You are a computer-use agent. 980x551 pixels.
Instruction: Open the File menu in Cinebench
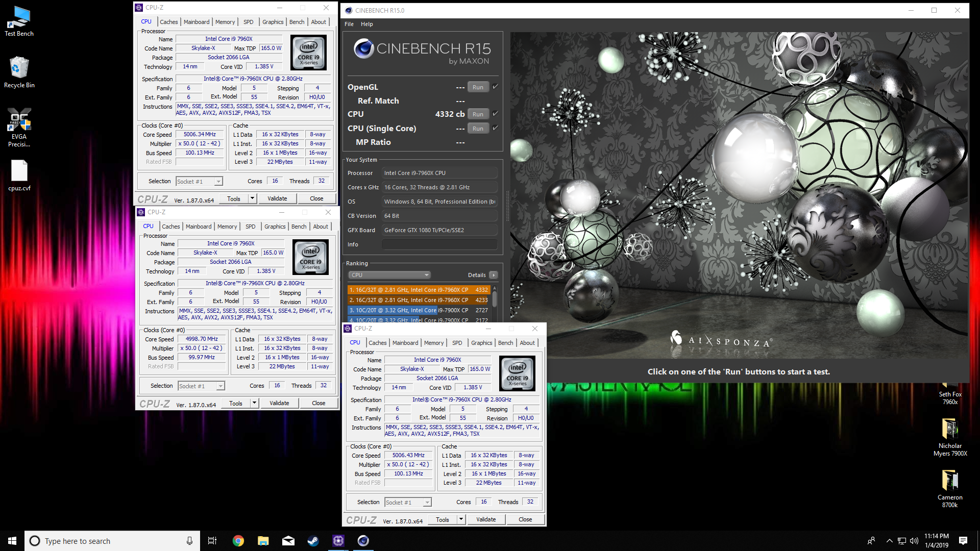click(x=349, y=24)
